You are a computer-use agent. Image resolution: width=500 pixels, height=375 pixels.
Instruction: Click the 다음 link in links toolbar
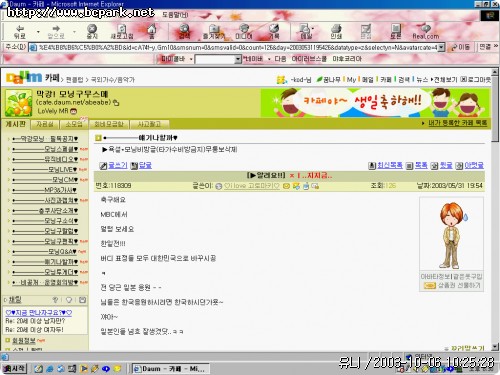pos(280,59)
